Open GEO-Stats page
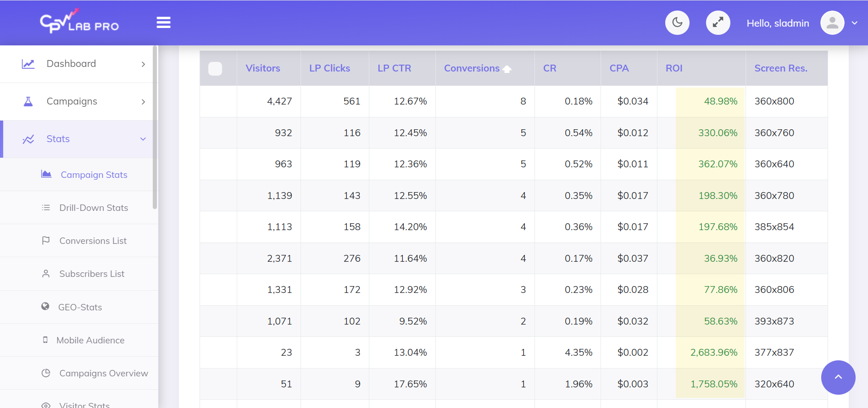Screen dimensions: 868x408 tap(80, 307)
